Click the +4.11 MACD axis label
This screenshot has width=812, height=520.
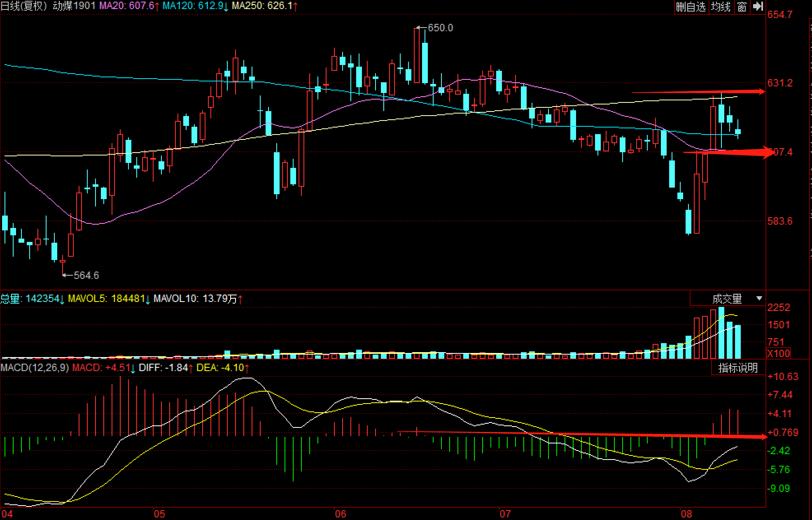[779, 413]
